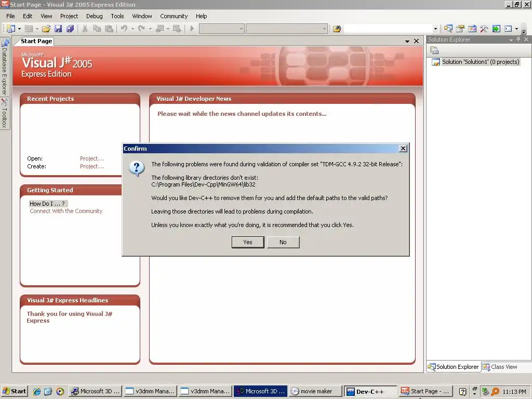532x399 pixels.
Task: Open the Windows Start button
Action: pos(14,391)
